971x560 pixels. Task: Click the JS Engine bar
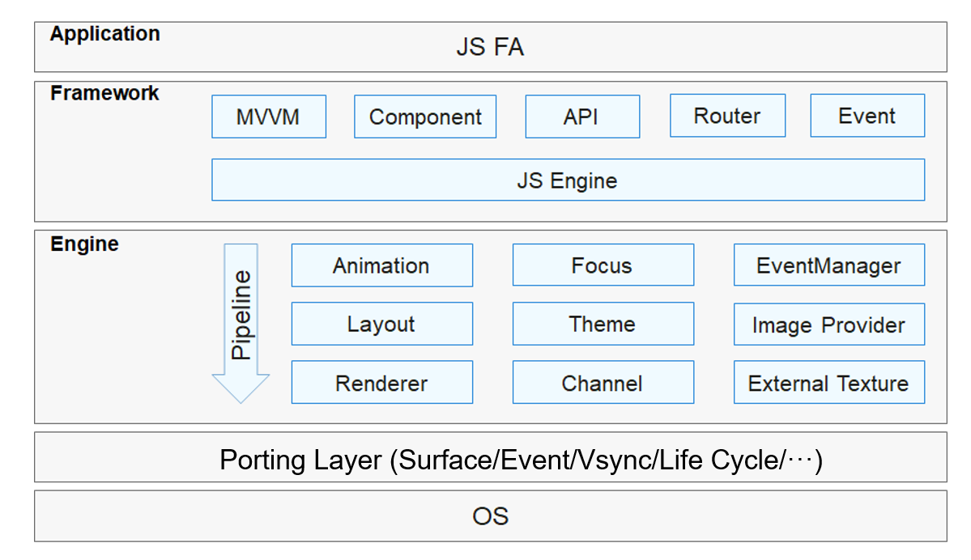tap(567, 180)
